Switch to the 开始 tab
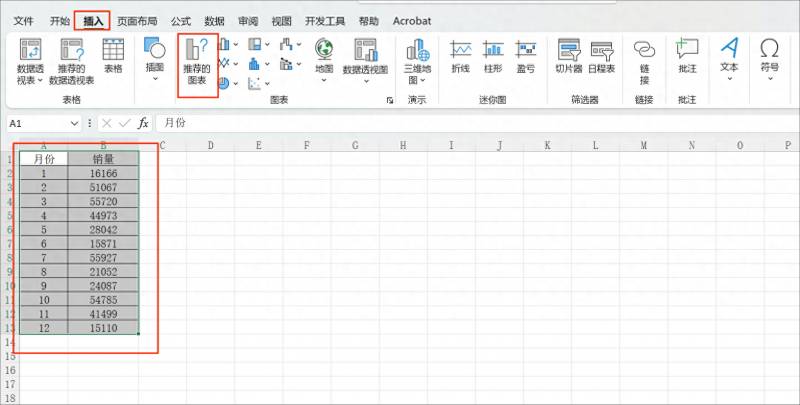 (59, 21)
